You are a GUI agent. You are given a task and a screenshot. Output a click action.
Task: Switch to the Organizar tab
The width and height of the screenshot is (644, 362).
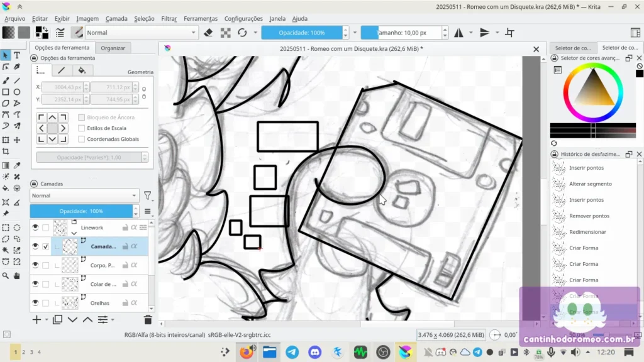[113, 48]
